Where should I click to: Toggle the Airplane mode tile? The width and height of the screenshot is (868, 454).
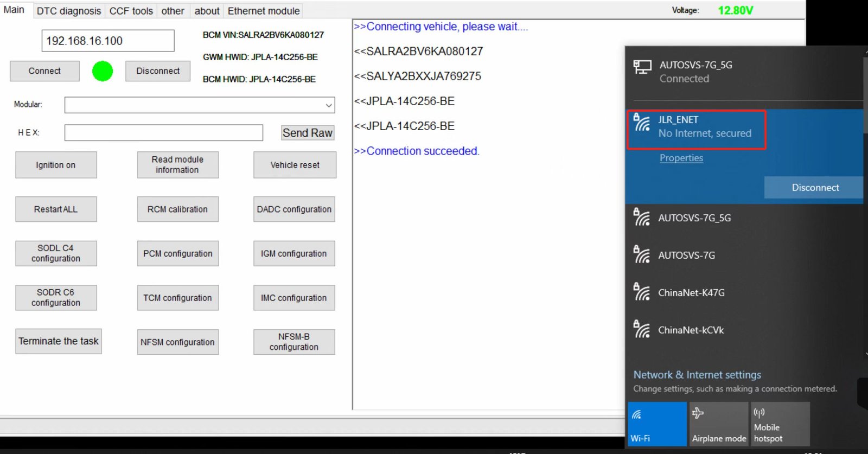(719, 424)
